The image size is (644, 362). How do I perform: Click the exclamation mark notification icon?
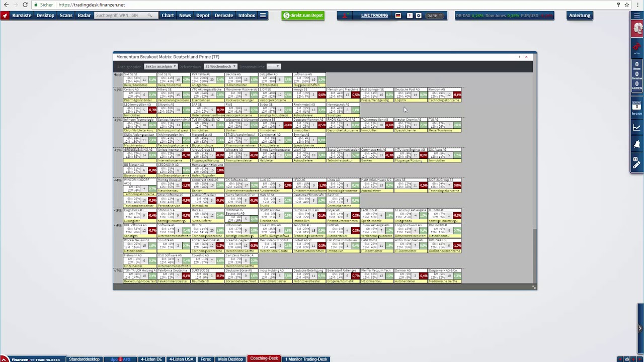tap(410, 16)
